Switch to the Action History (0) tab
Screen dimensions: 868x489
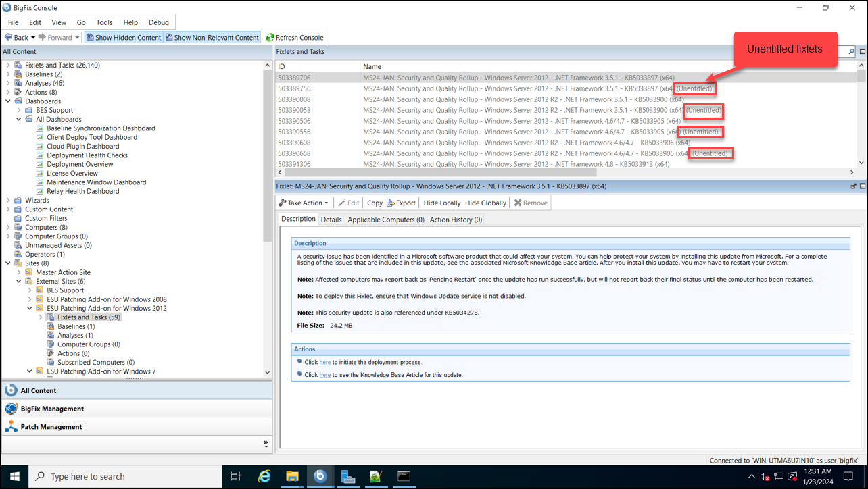(x=456, y=220)
